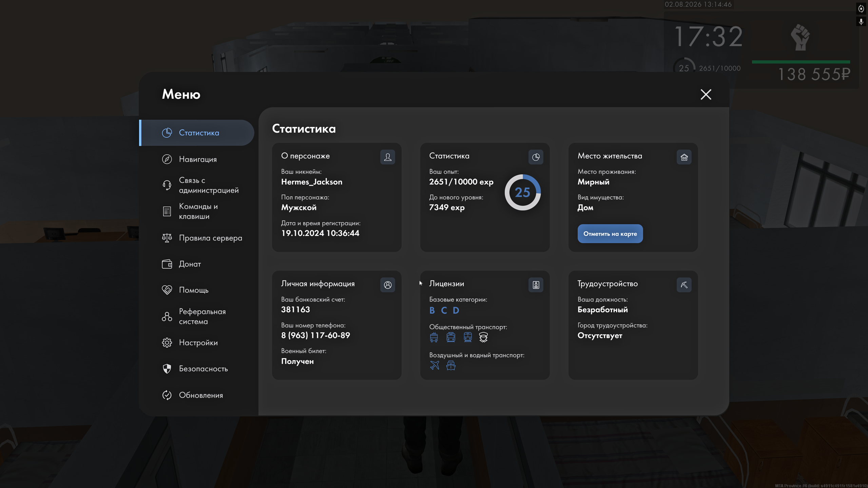Click the military ticket status Получен

(x=297, y=361)
